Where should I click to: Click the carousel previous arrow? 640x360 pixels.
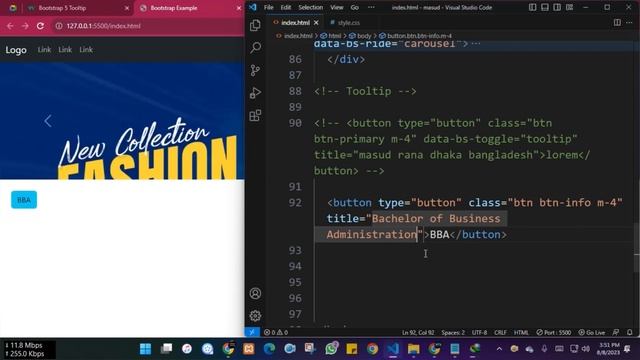(x=48, y=121)
